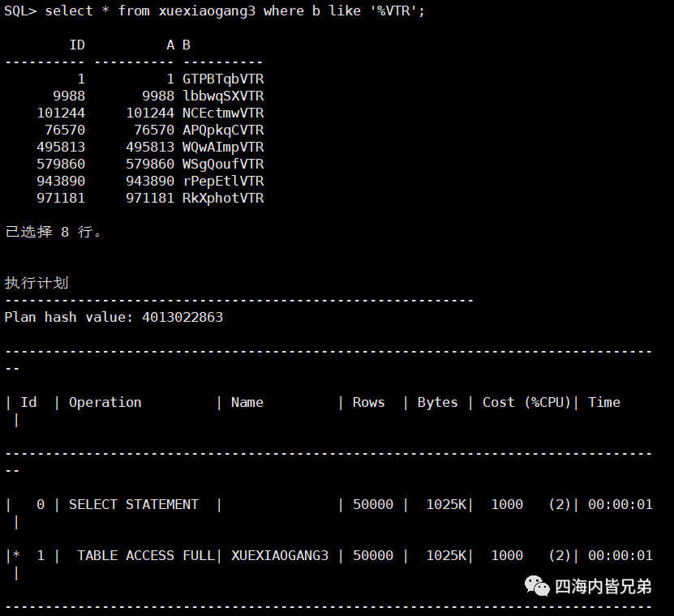The height and width of the screenshot is (616, 674).
Task: Click the '执行计划' heading
Action: [x=36, y=283]
